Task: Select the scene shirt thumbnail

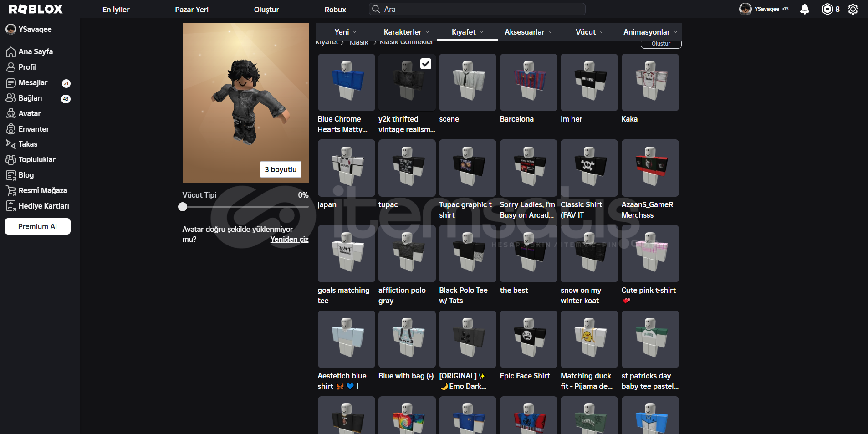Action: point(468,82)
